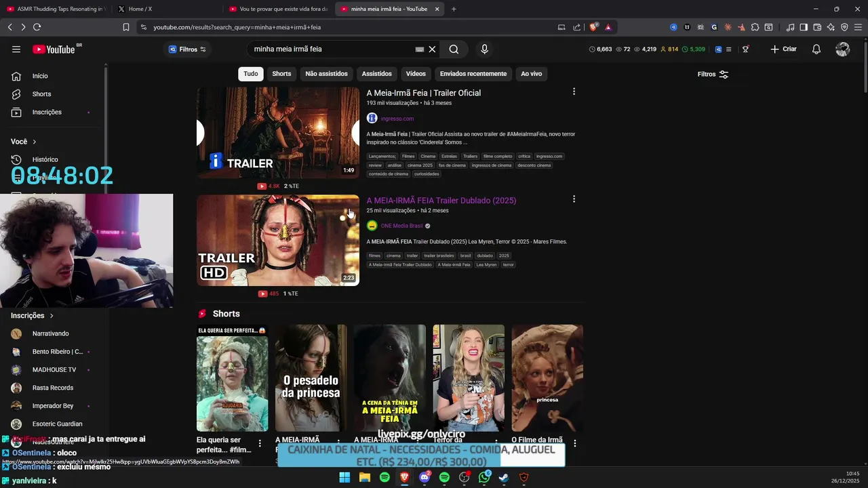Open the trophy icon in YouTube header
Viewport: 868px width, 488px height.
(745, 49)
